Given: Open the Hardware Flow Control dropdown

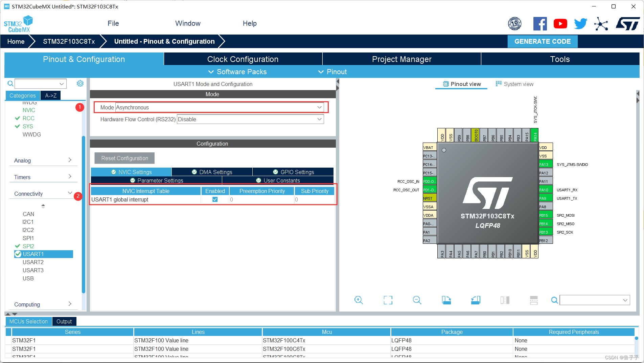Looking at the screenshot, I should 250,119.
